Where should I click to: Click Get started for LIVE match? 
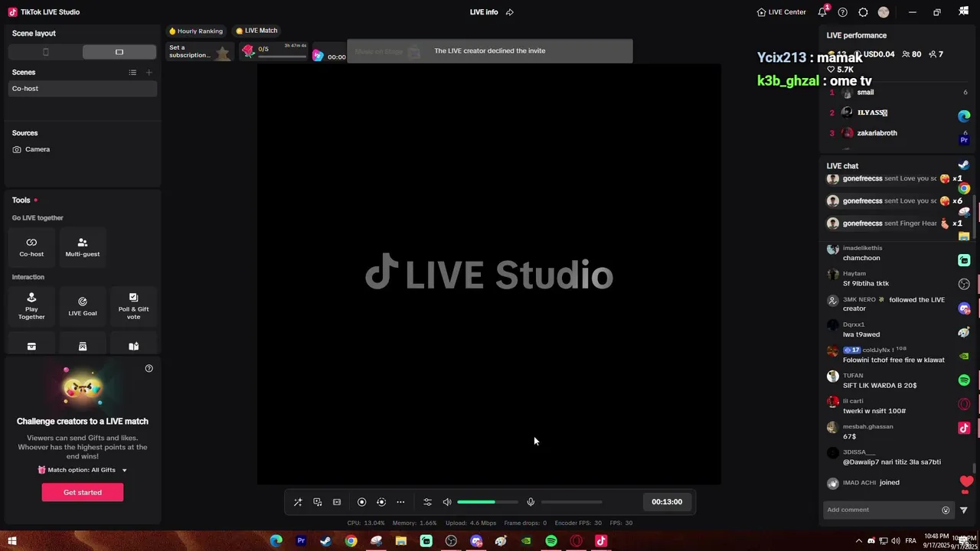tap(83, 493)
